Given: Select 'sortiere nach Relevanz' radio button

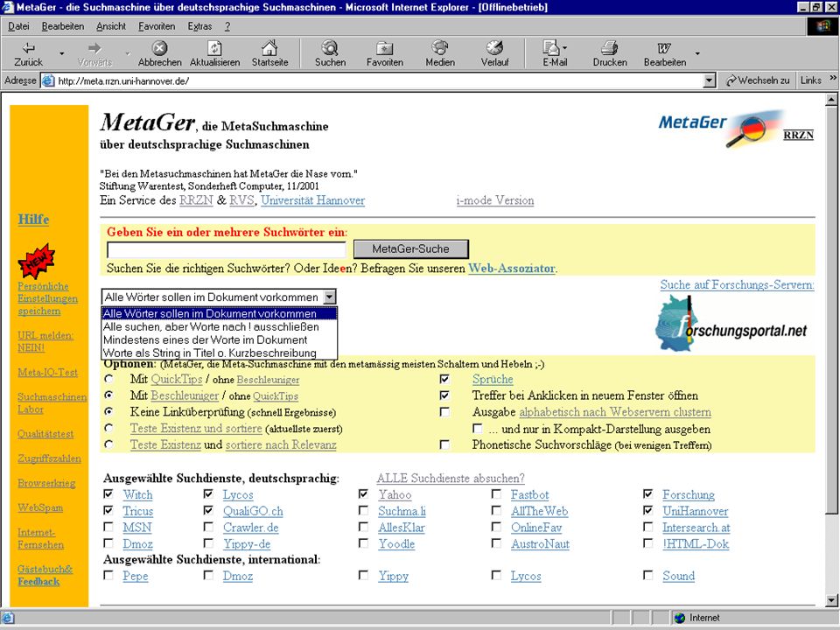Looking at the screenshot, I should [109, 444].
